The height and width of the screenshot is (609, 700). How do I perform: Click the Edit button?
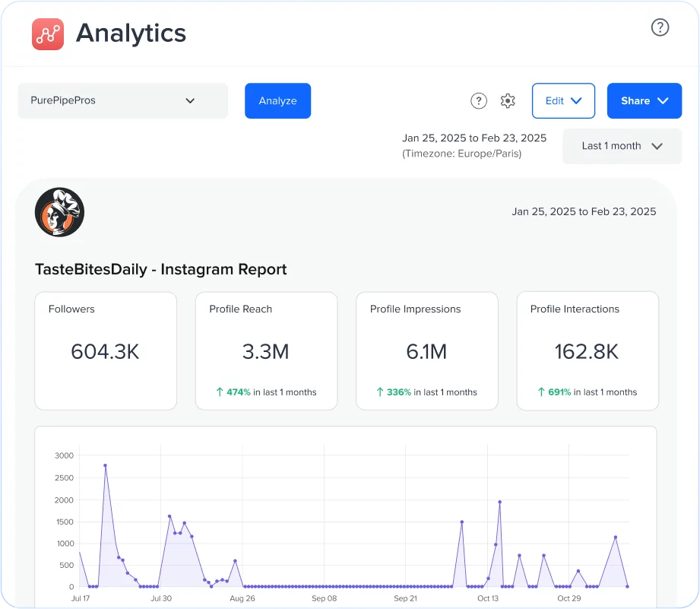pos(563,100)
